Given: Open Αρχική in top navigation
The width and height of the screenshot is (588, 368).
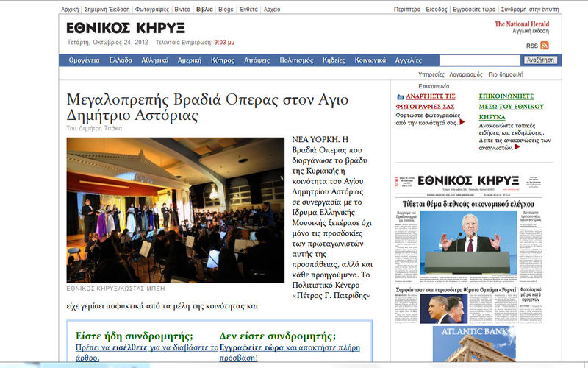Looking at the screenshot, I should (x=70, y=10).
